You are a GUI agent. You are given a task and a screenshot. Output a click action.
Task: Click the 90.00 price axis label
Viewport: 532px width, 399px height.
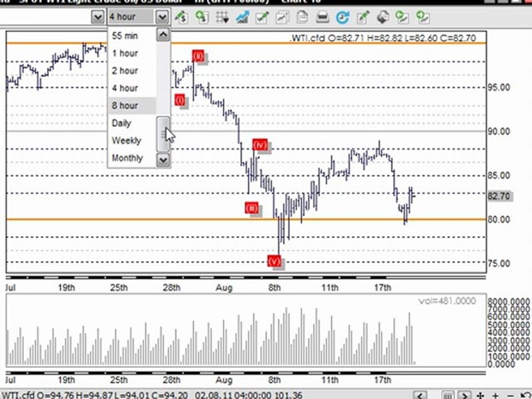click(x=499, y=131)
